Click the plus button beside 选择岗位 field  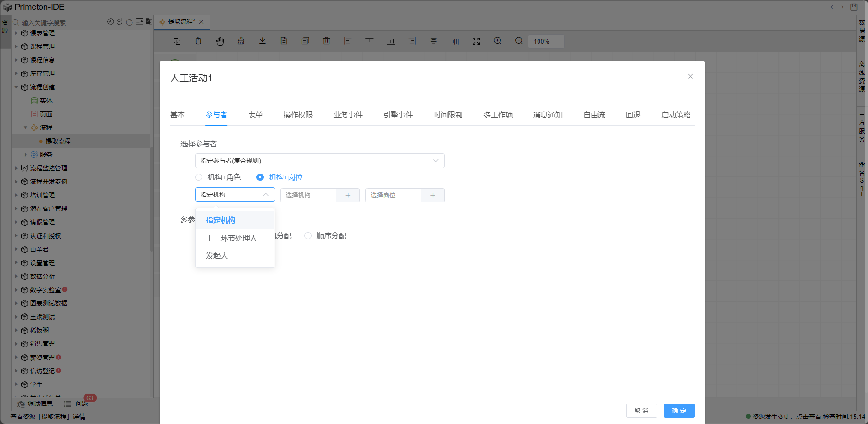[x=433, y=196]
